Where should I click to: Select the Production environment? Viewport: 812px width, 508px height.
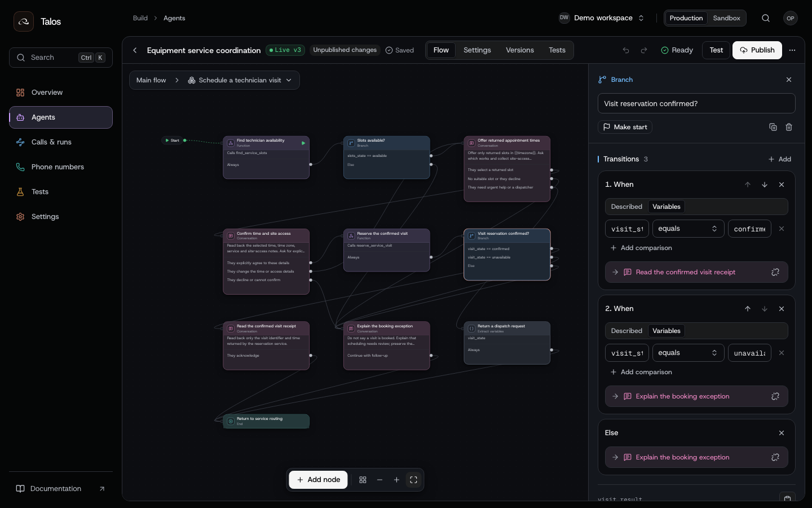686,18
